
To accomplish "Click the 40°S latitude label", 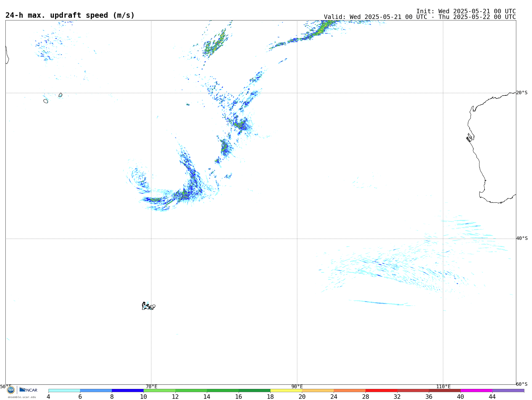I will (522, 238).
